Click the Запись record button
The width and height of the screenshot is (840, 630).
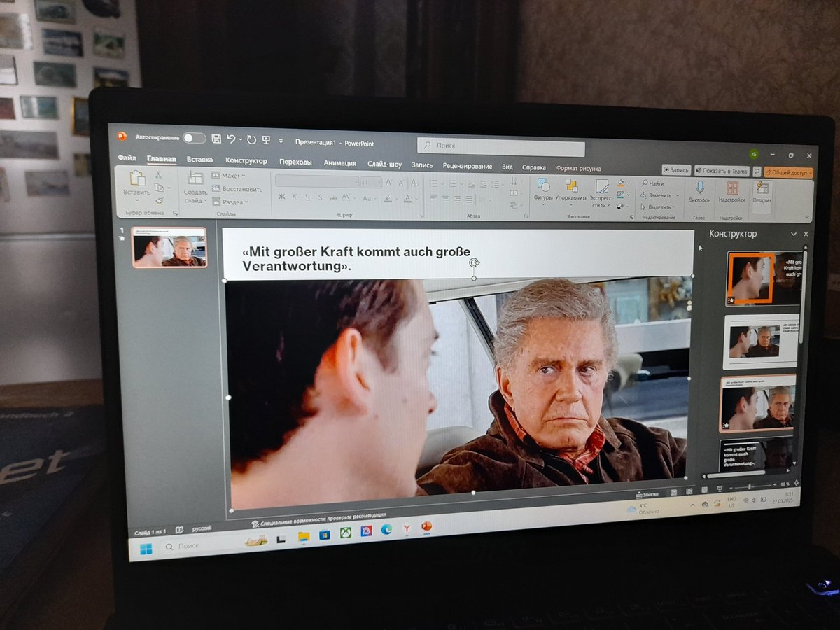[x=677, y=170]
